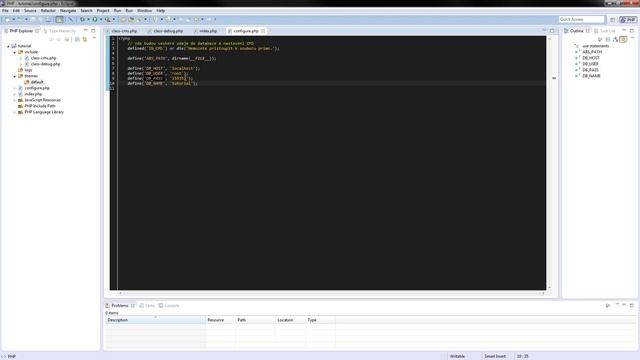Switch to the class-cms.php editor tab
Image resolution: width=640 pixels, height=360 pixels.
[124, 31]
